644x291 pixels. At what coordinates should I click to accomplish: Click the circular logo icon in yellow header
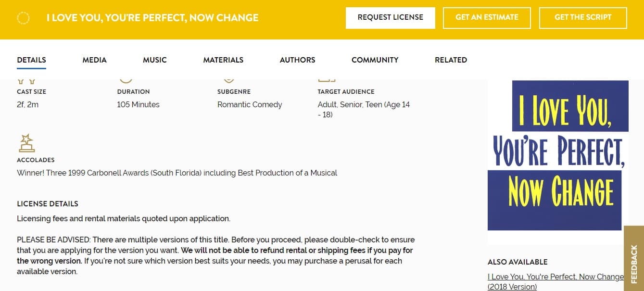click(23, 18)
